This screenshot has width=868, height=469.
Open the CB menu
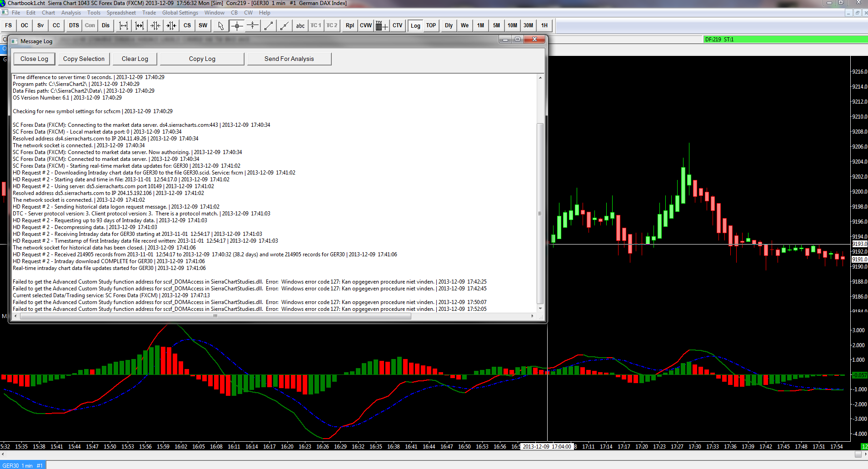[x=234, y=13]
